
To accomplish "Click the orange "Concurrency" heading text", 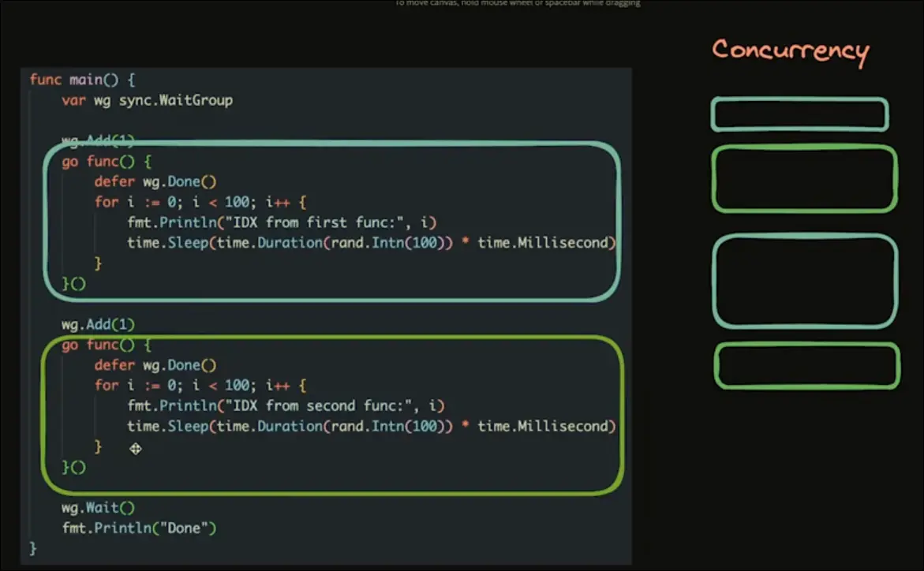I will pyautogui.click(x=790, y=51).
